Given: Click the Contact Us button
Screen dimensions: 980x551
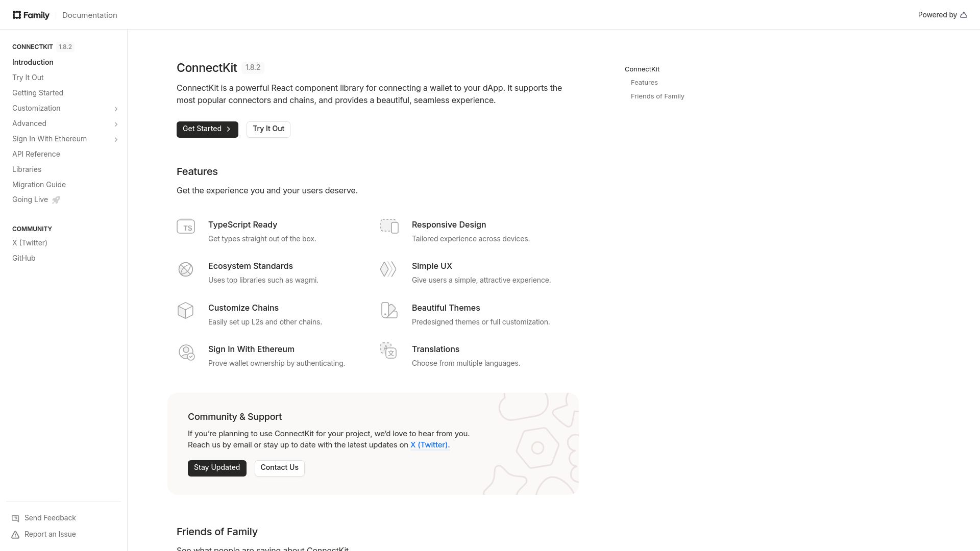Looking at the screenshot, I should (279, 467).
